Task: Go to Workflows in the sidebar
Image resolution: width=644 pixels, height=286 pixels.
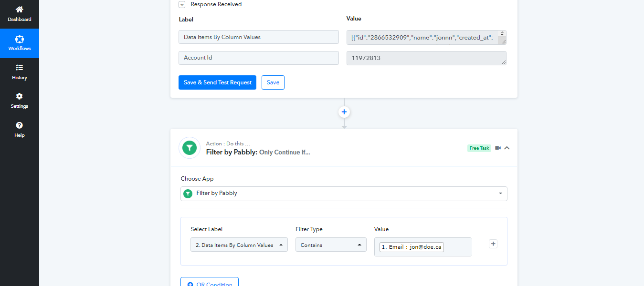Action: pos(20,43)
